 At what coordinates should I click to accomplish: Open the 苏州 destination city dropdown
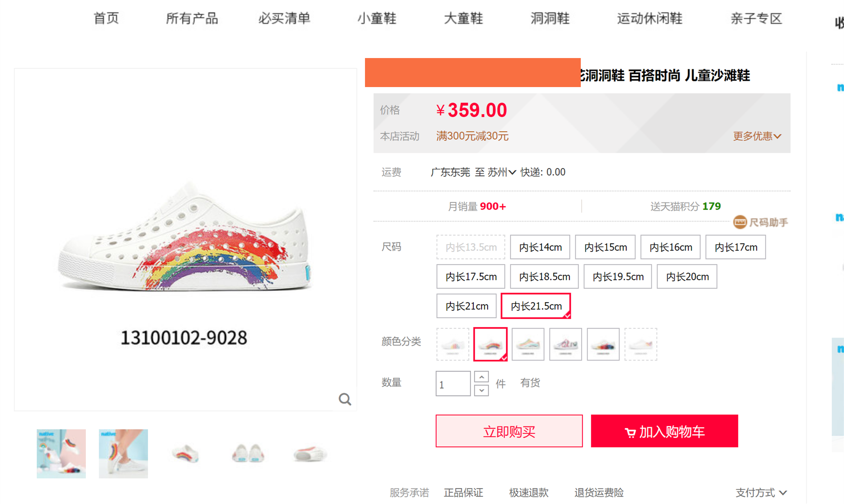coord(501,172)
